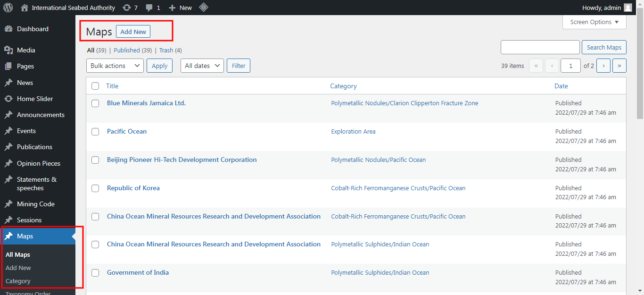Sort by the Title column header

pos(112,86)
